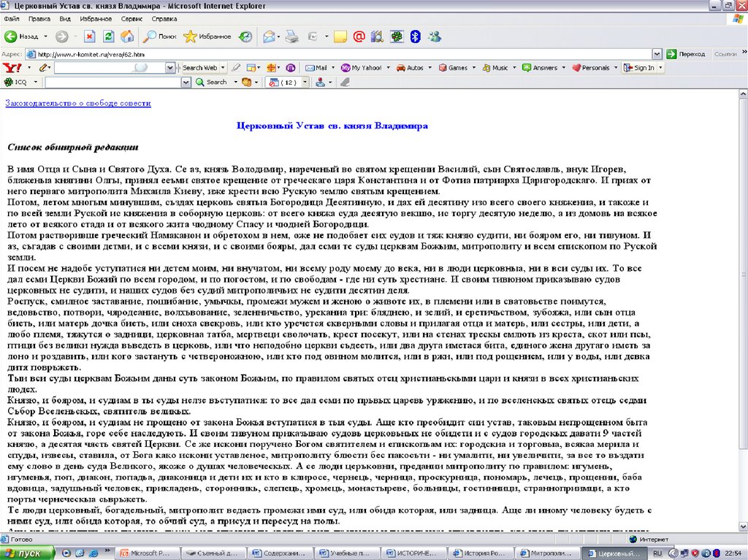
Task: Click the yellow note toolbar icon
Action: click(x=340, y=36)
